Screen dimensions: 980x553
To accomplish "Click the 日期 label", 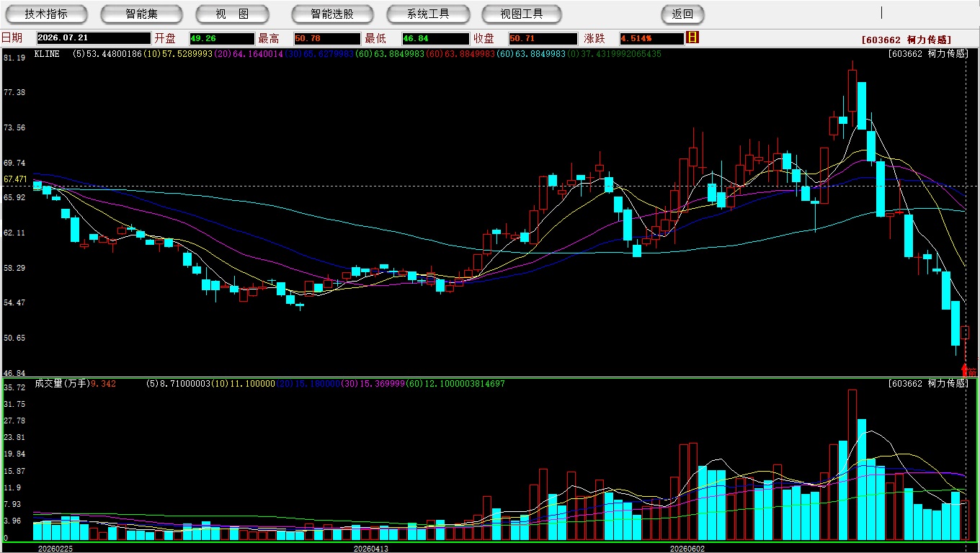I will [12, 38].
